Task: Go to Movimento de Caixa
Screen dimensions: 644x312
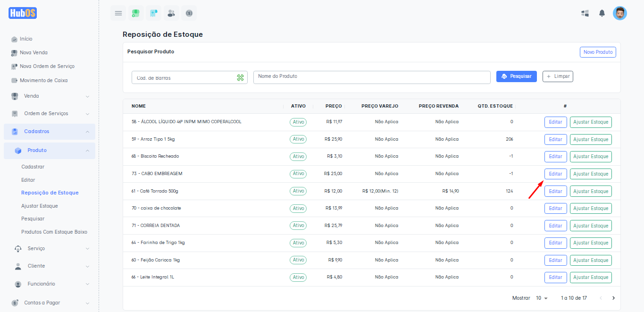Action: click(43, 80)
